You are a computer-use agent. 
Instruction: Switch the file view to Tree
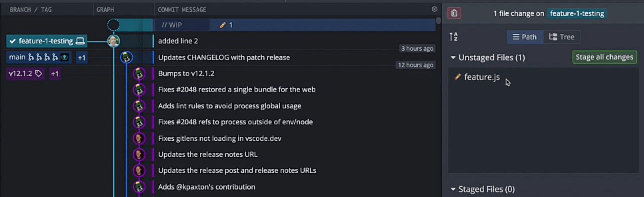[562, 37]
